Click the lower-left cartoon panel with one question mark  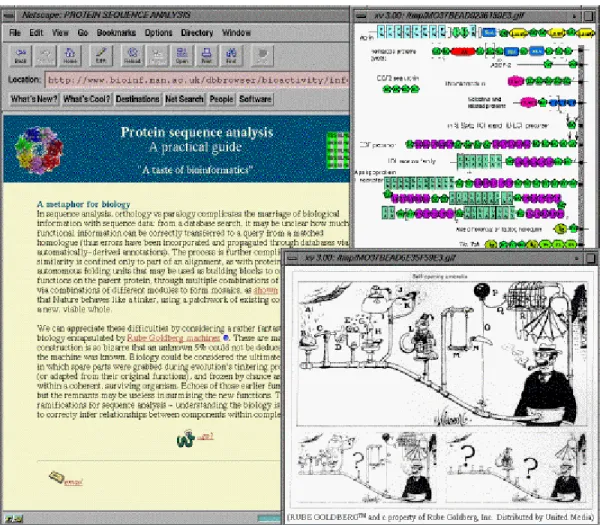[x=367, y=468]
